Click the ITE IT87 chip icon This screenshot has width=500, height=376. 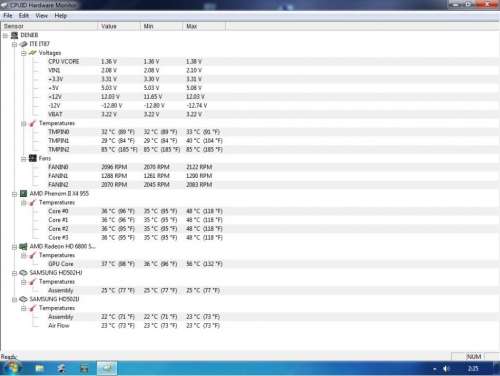[23, 44]
